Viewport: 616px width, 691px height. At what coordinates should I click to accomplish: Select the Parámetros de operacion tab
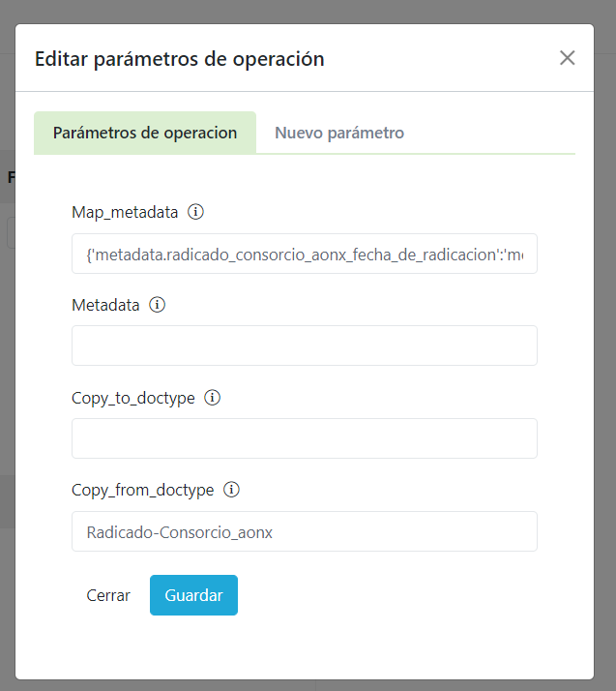point(145,133)
